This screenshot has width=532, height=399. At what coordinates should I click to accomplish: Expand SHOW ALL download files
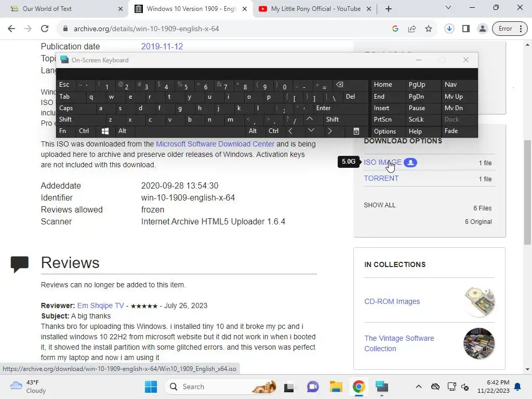coord(380,205)
